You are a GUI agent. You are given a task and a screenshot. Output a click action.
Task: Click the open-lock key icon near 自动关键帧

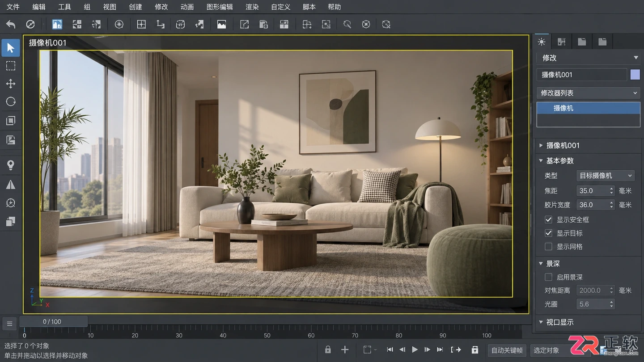475,350
